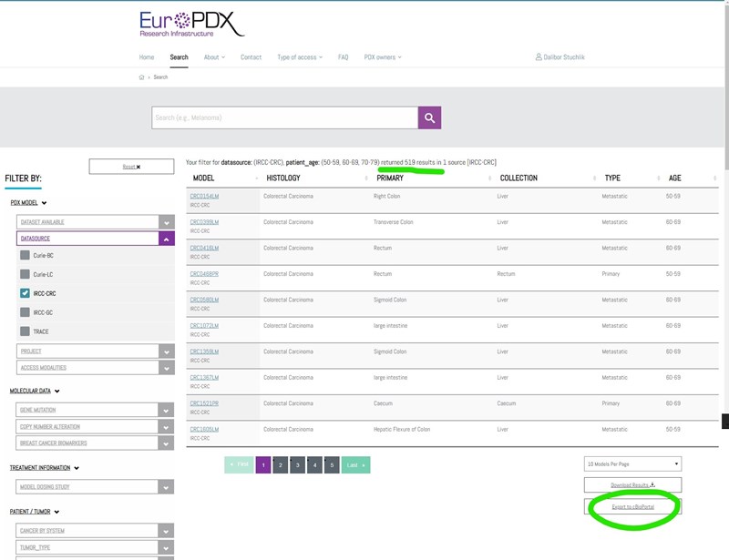The height and width of the screenshot is (560, 729).
Task: Click the magnifier search button
Action: 430,117
